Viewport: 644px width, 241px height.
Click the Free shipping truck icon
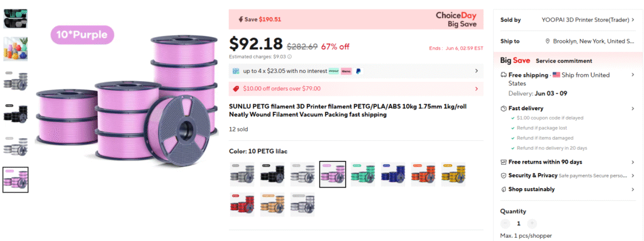tap(504, 76)
